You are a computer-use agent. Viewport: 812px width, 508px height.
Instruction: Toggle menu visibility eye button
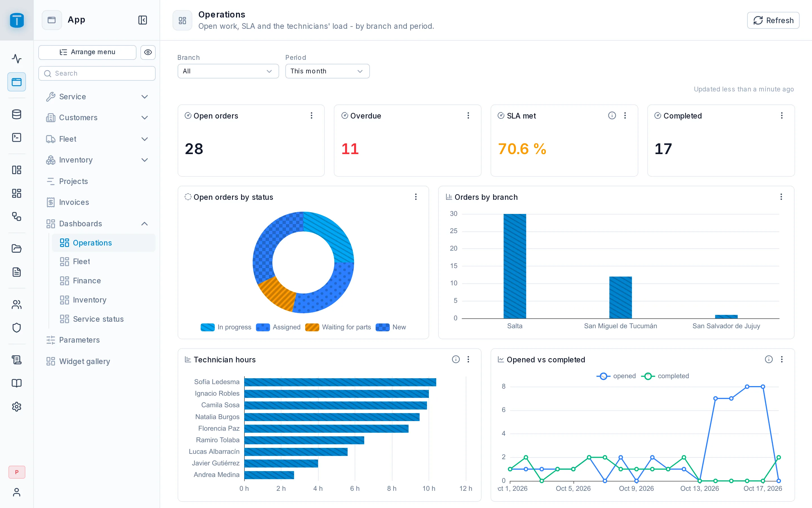click(148, 52)
